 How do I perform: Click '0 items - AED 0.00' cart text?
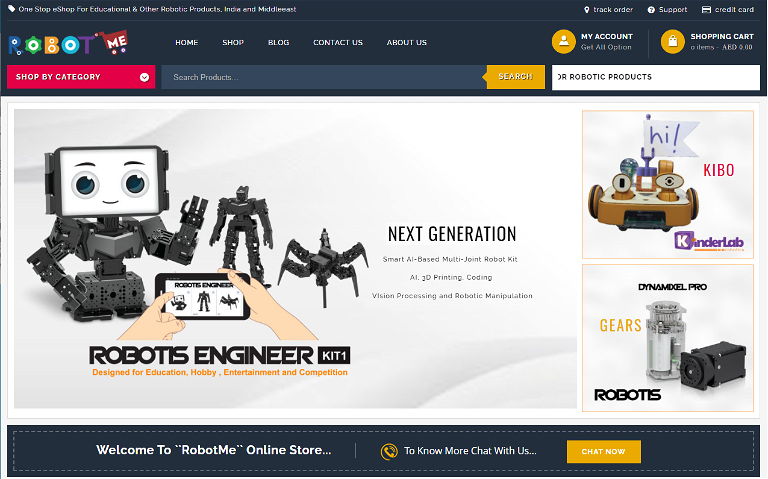[721, 48]
